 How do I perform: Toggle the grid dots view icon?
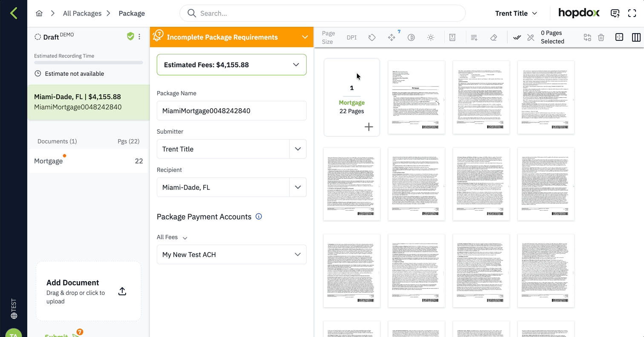click(619, 37)
